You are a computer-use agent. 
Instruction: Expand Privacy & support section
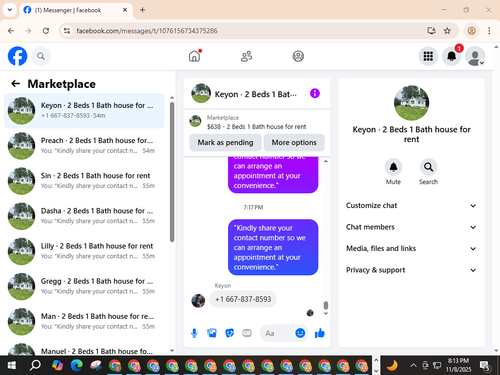[x=411, y=270]
